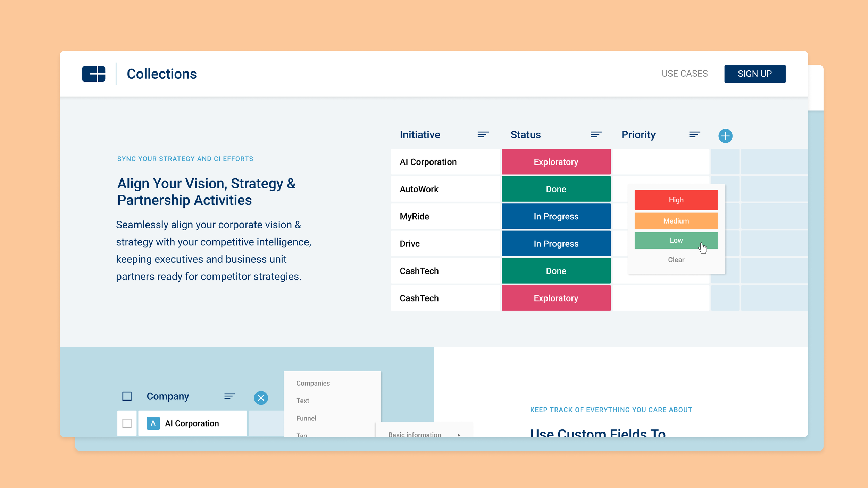Click the AI Corporation letter A avatar
868x488 pixels.
click(153, 423)
